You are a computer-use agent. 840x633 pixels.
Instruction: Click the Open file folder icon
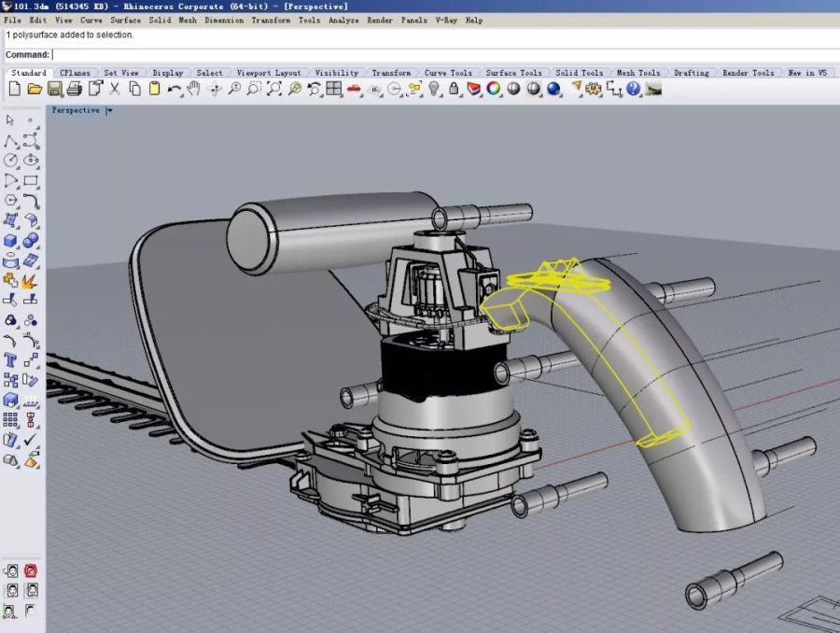pyautogui.click(x=35, y=89)
